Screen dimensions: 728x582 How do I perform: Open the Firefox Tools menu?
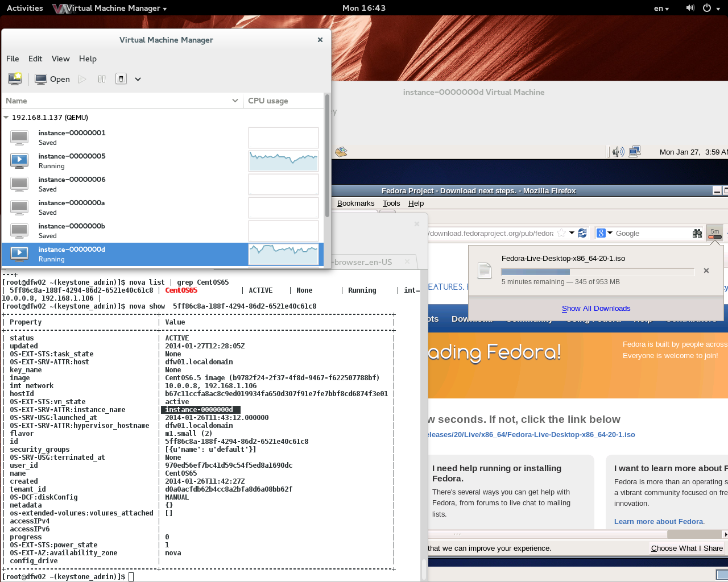[391, 203]
